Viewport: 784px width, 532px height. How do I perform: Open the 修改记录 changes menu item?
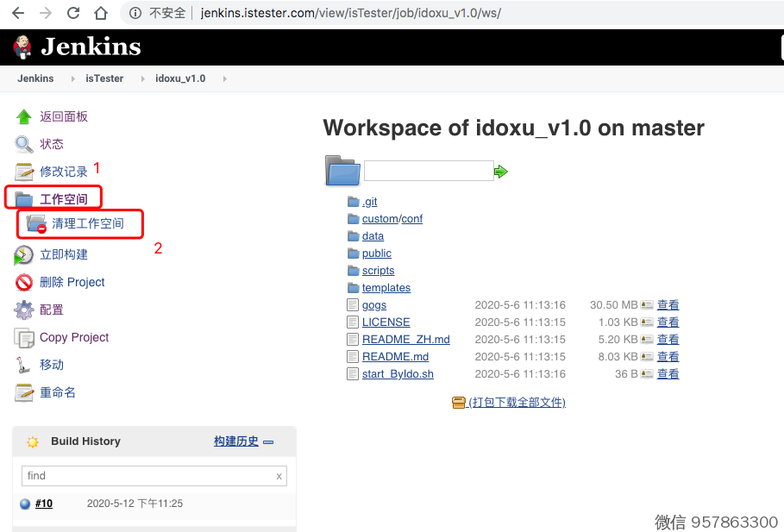(x=64, y=172)
